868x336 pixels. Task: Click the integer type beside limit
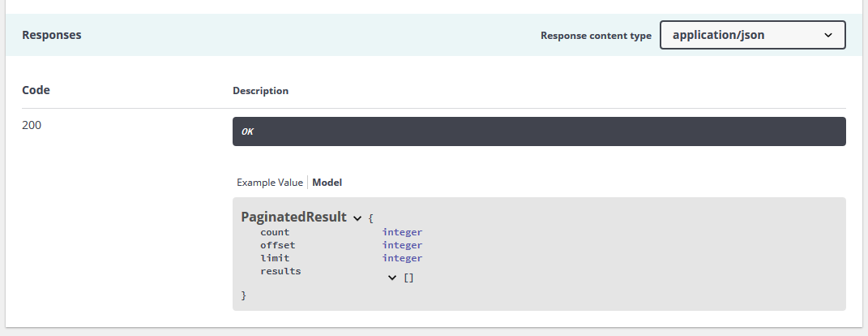tap(403, 258)
